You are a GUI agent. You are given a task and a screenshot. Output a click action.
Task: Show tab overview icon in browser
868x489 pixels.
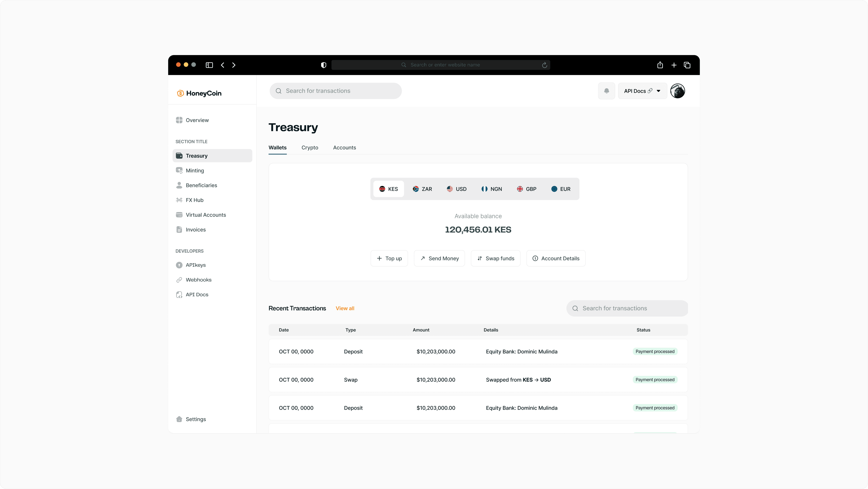point(687,65)
